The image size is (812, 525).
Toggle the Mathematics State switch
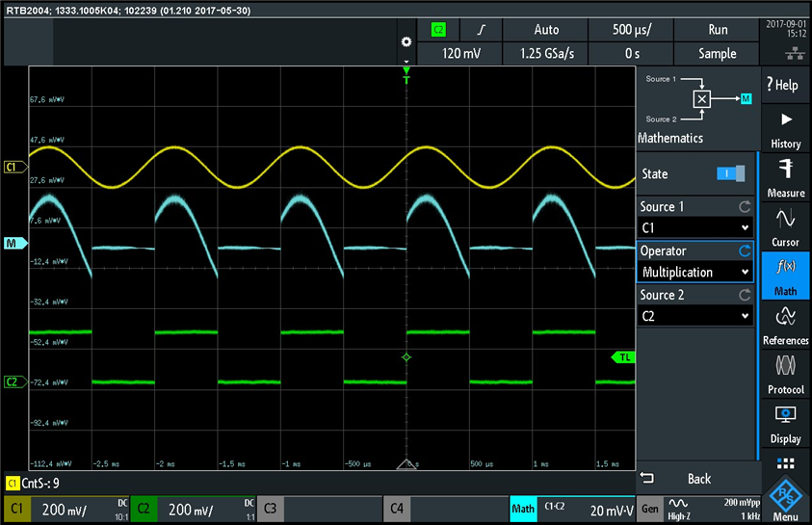click(731, 174)
